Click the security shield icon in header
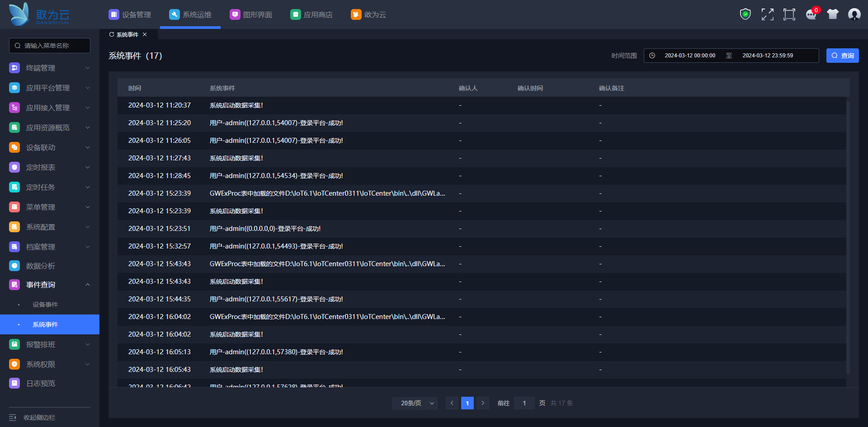 [745, 14]
